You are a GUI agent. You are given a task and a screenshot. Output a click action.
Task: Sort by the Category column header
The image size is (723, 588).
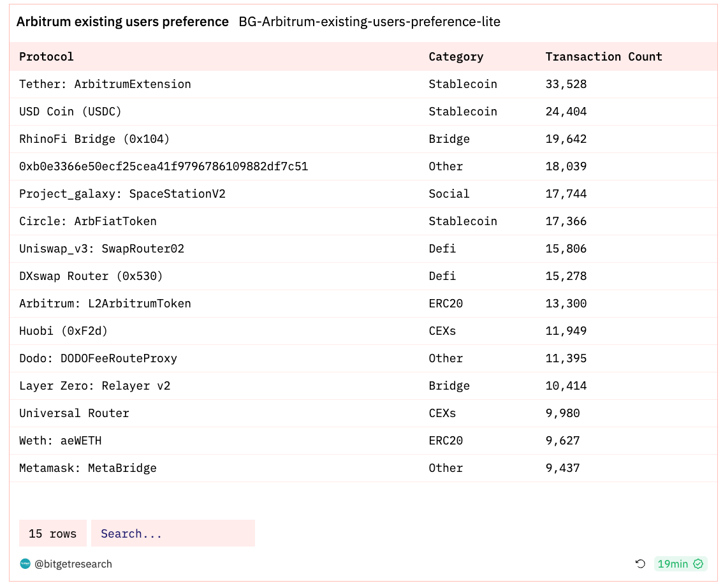point(456,57)
